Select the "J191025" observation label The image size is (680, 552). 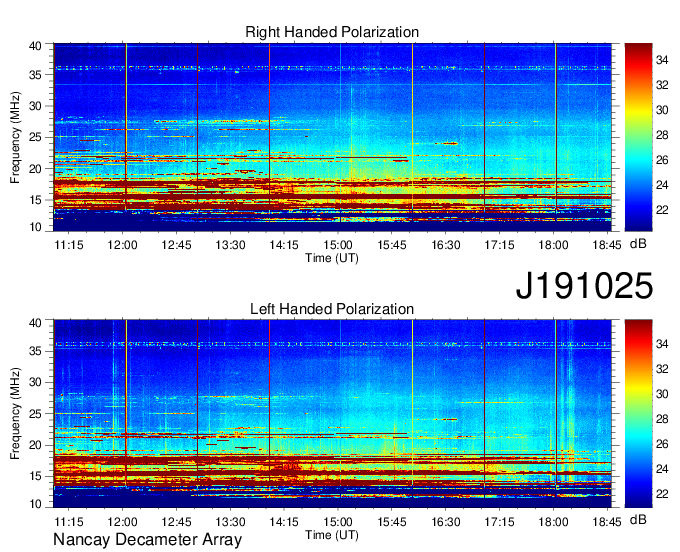pyautogui.click(x=584, y=285)
